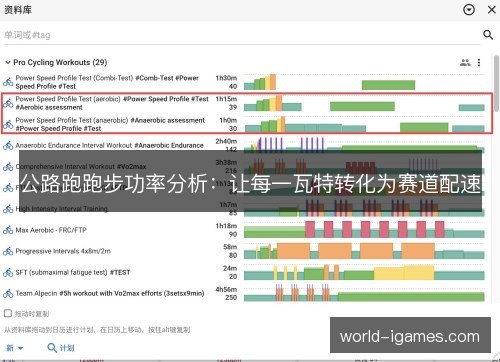This screenshot has height=362, width=500.
Task: Select Power Speed Profile Test (anaerobic) workout
Action: pyautogui.click(x=110, y=124)
